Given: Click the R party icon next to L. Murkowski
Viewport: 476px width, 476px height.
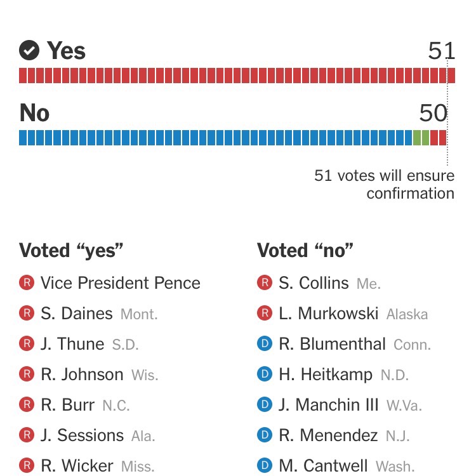Looking at the screenshot, I should [x=265, y=314].
